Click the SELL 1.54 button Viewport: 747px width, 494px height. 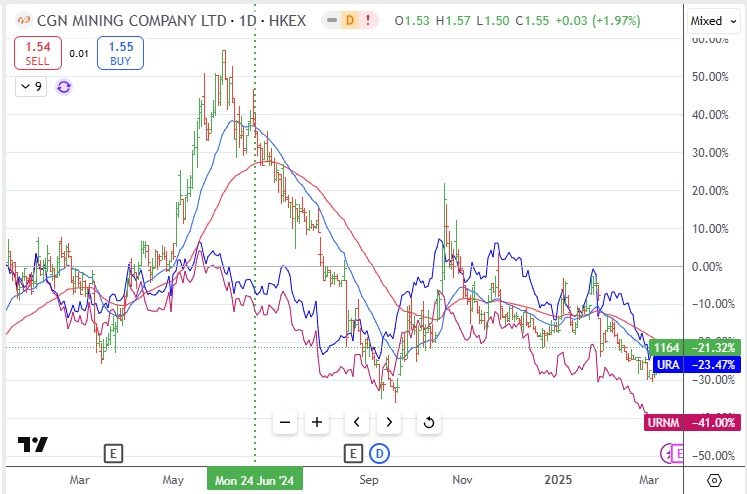tap(38, 53)
